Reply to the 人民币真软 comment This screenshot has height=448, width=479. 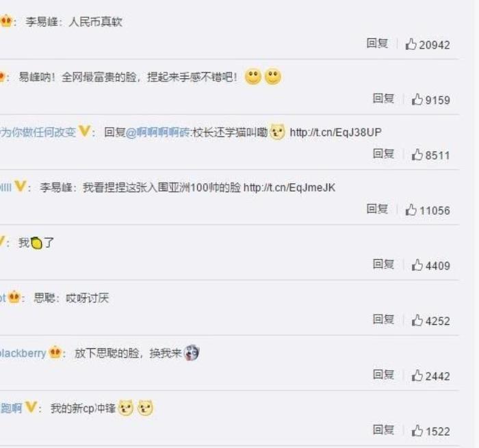377,43
